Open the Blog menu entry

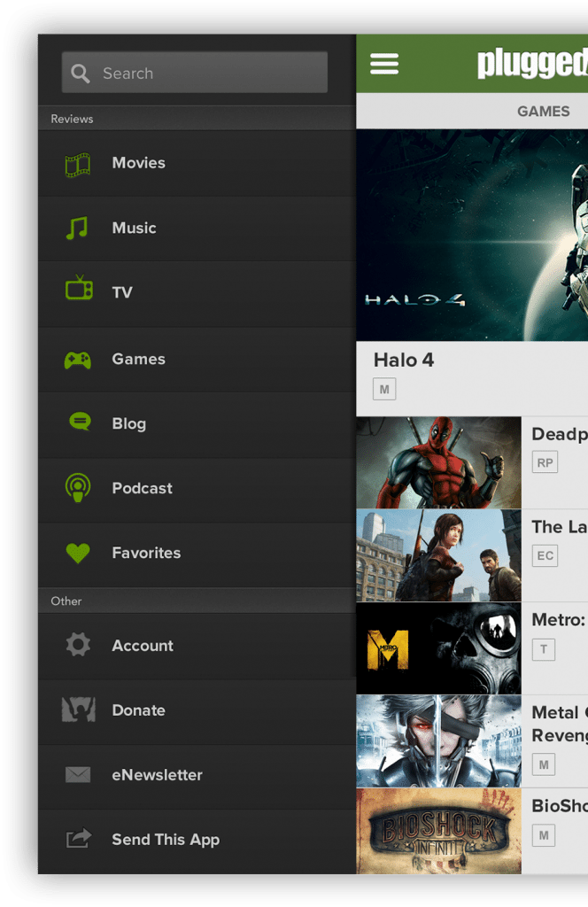(197, 425)
